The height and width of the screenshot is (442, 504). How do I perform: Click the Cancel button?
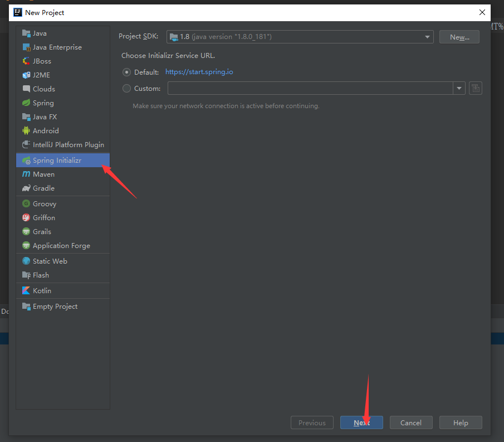coord(411,422)
